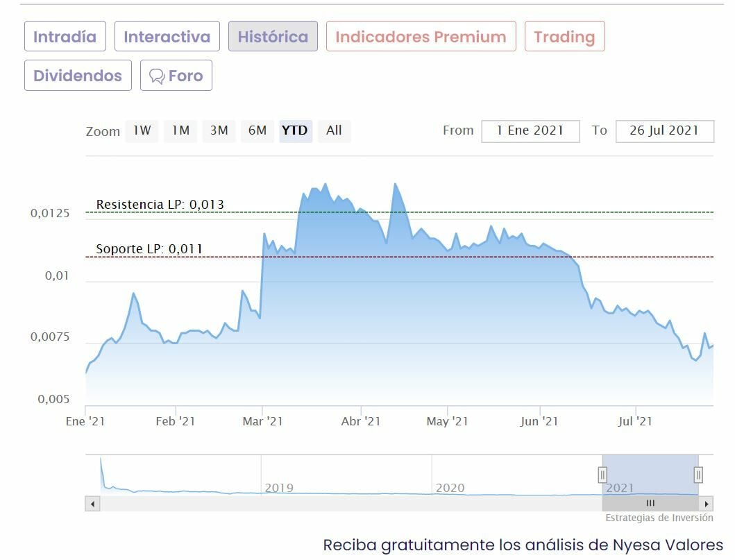735x560 pixels.
Task: Go to the Trading section
Action: point(564,37)
